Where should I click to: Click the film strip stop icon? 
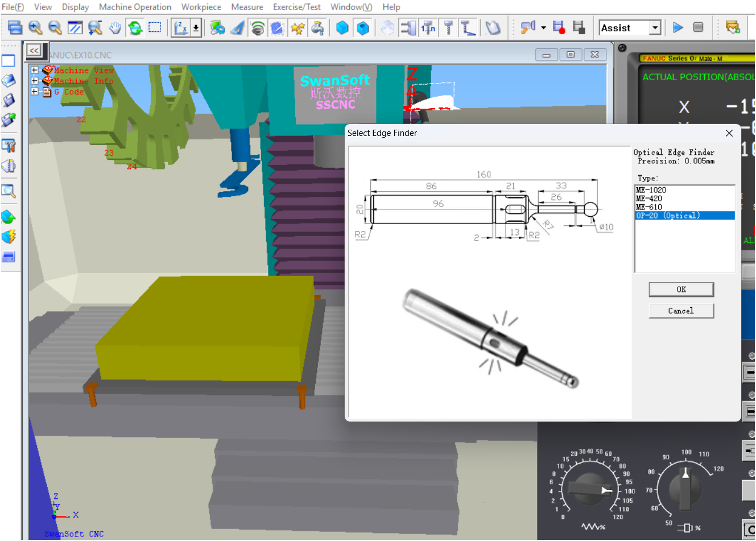pyautogui.click(x=579, y=27)
